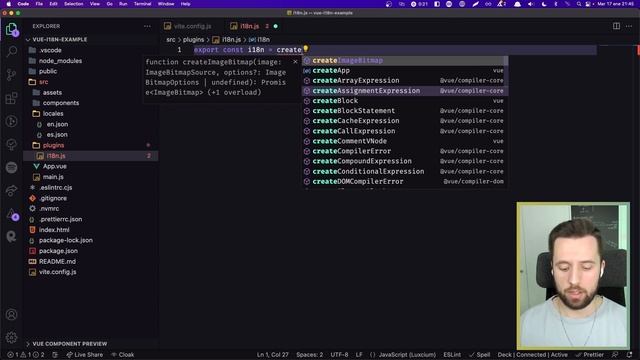640x360 pixels.
Task: Open the View menu
Action: point(95,4)
